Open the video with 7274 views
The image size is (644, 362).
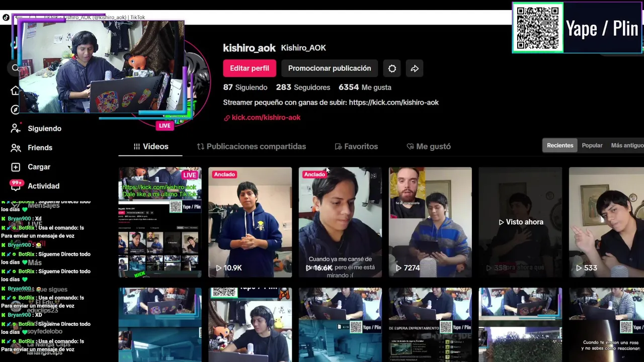coord(430,222)
